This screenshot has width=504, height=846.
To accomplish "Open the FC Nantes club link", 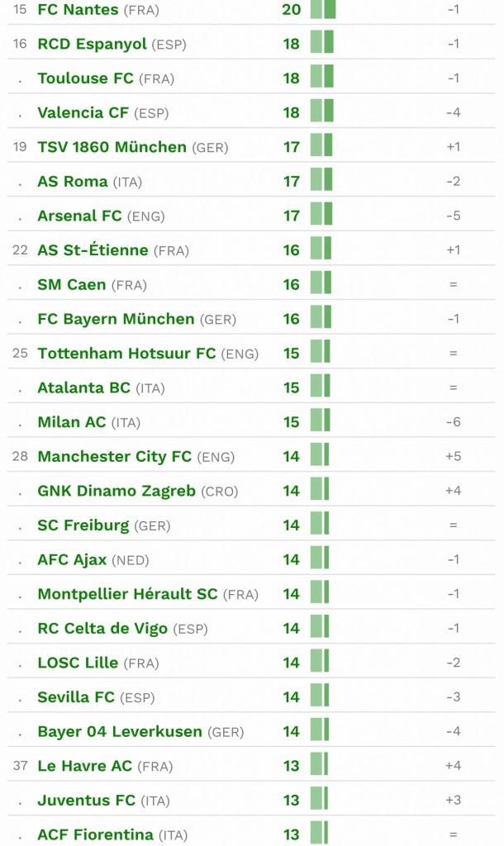I will coord(78,10).
